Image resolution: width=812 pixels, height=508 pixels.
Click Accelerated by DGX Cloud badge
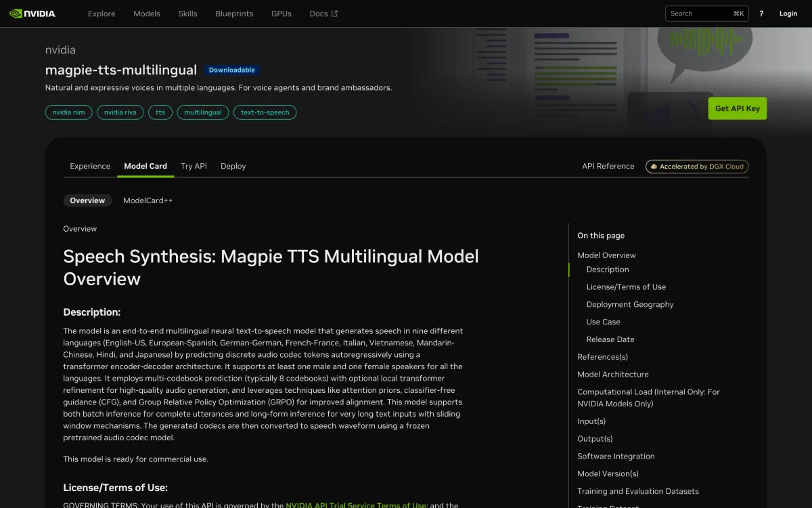click(x=697, y=167)
